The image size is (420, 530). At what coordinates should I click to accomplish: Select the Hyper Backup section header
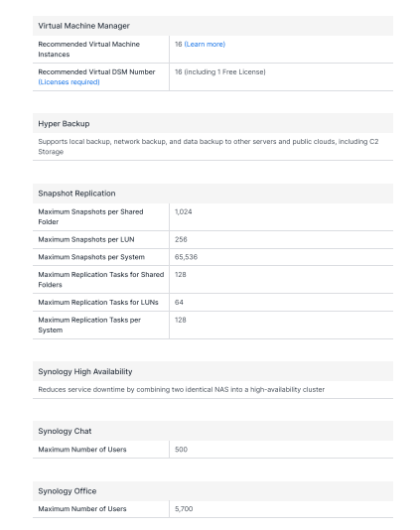212,123
